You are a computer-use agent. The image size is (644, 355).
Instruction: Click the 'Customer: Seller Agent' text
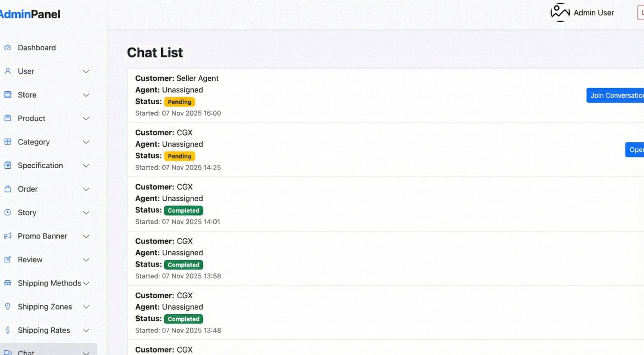click(177, 78)
